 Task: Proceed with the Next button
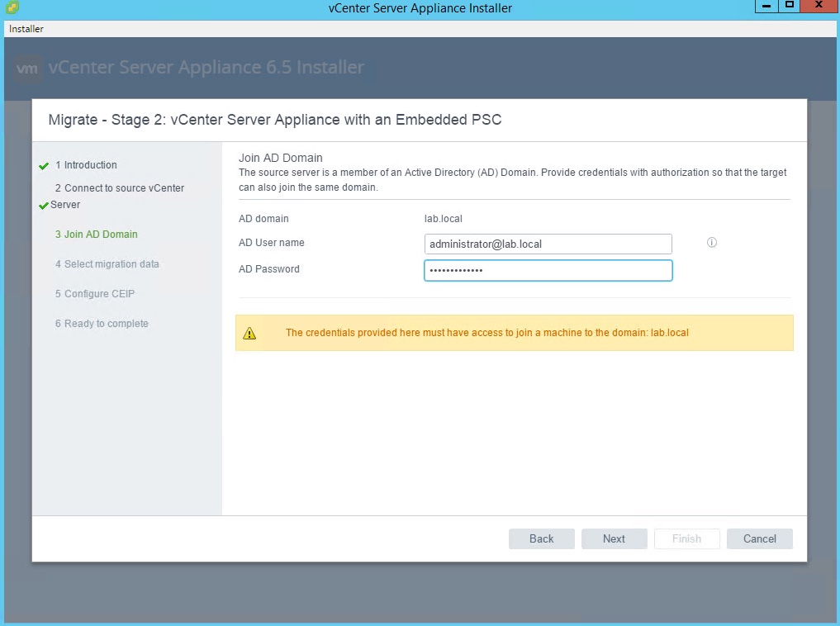[x=614, y=538]
